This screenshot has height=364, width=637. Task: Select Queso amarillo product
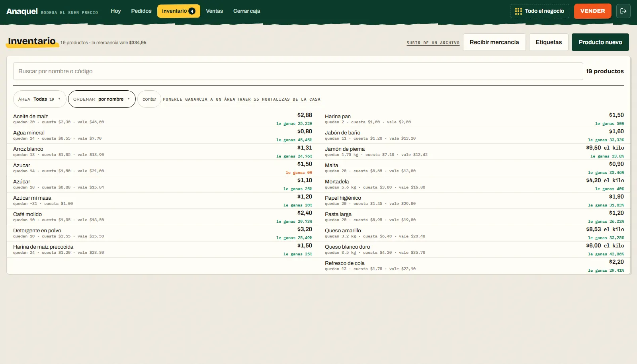click(474, 233)
